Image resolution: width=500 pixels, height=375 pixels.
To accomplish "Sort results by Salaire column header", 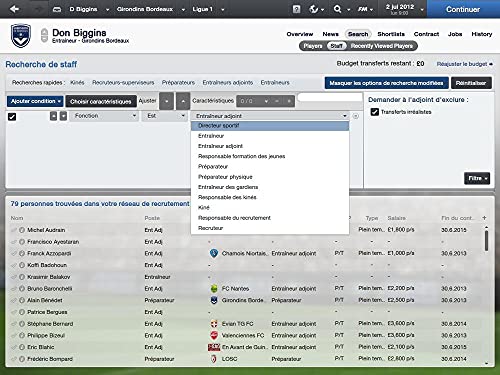I will tap(396, 218).
